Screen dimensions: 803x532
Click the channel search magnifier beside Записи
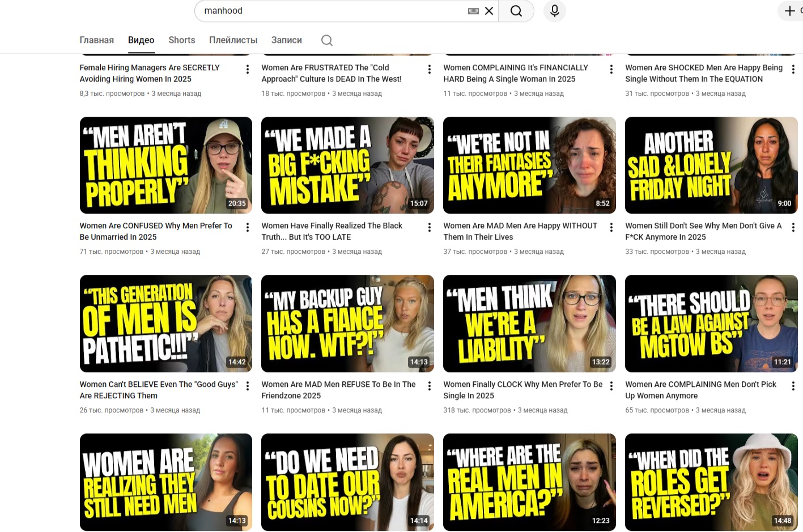click(326, 40)
